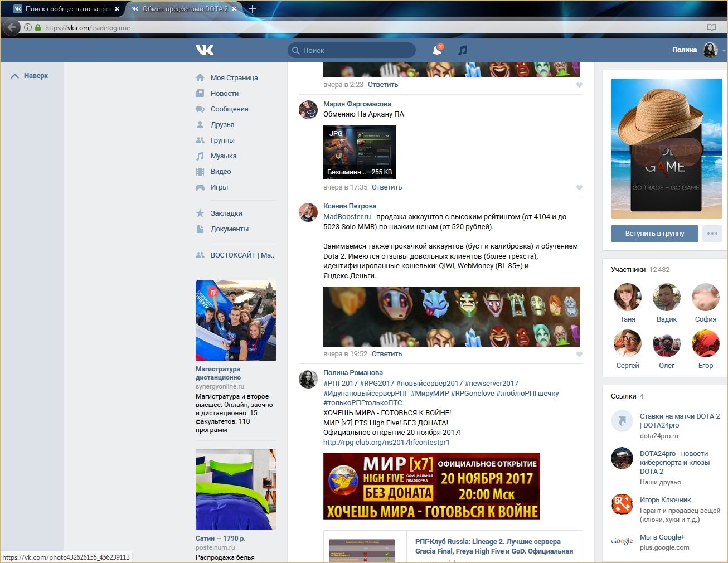
Task: Click the Игры gamepad icon
Action: (x=200, y=187)
